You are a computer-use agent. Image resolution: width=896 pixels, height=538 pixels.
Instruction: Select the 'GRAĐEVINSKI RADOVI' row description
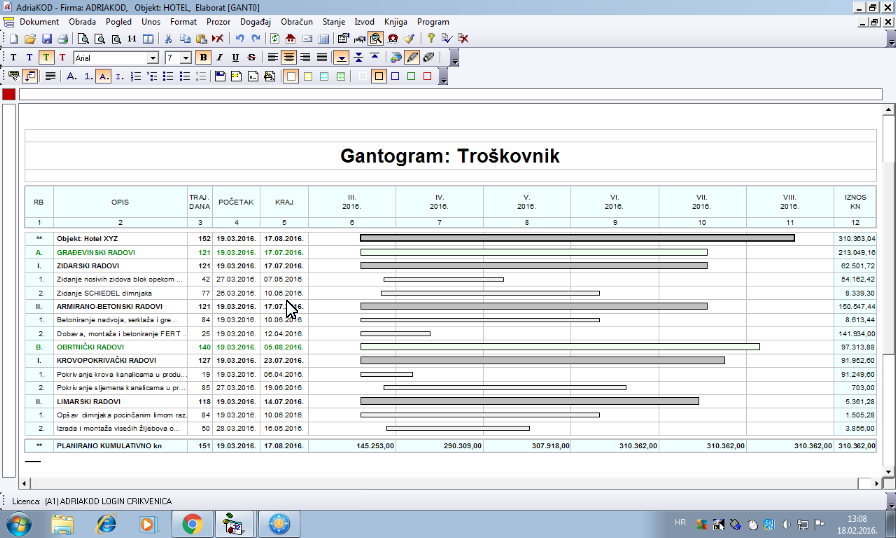pyautogui.click(x=120, y=252)
